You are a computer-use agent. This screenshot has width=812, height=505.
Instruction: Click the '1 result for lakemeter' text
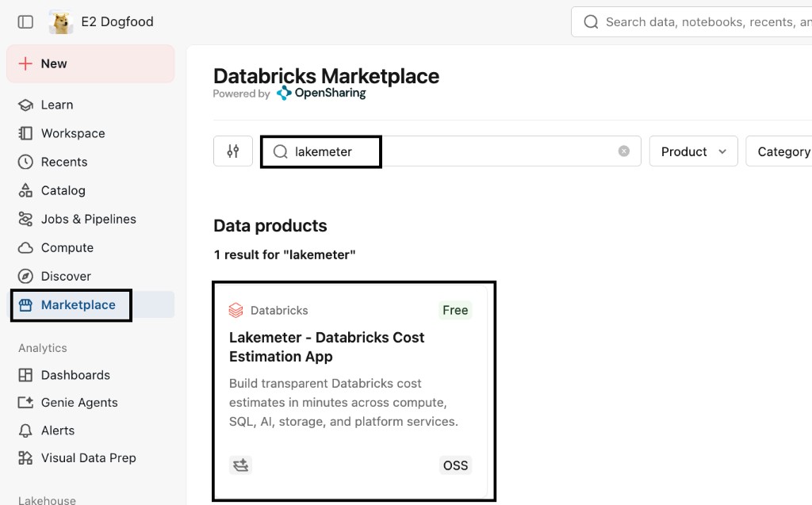point(285,254)
